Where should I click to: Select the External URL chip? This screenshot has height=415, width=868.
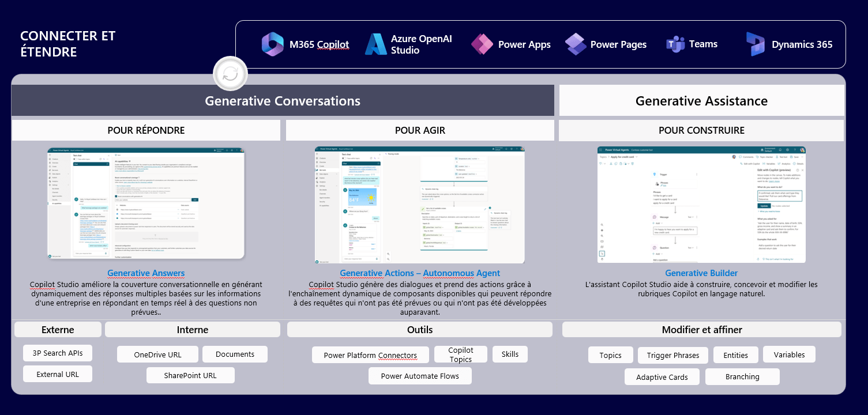58,374
